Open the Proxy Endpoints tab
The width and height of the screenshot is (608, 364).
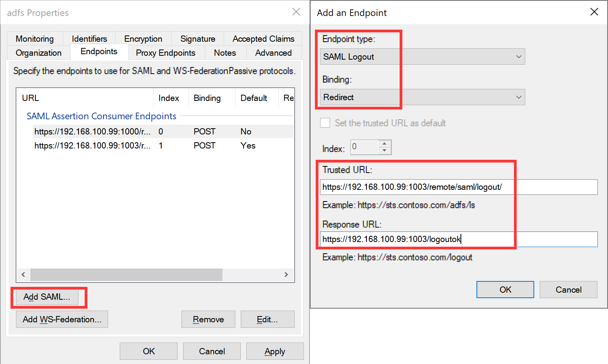click(x=165, y=53)
